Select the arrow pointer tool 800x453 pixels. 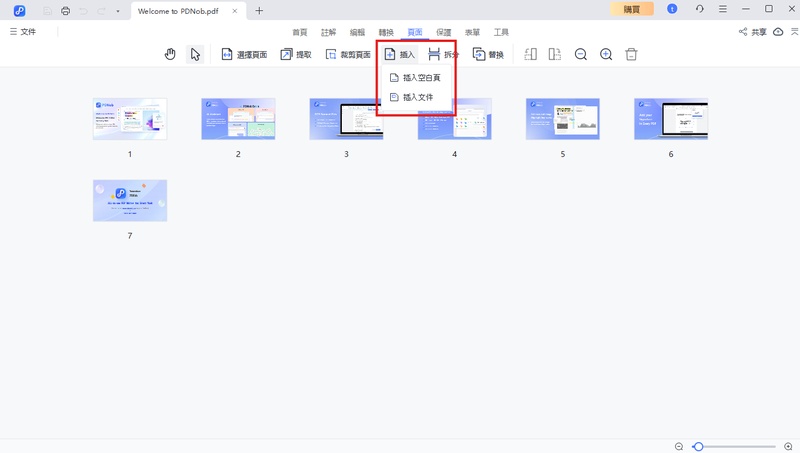pyautogui.click(x=195, y=54)
